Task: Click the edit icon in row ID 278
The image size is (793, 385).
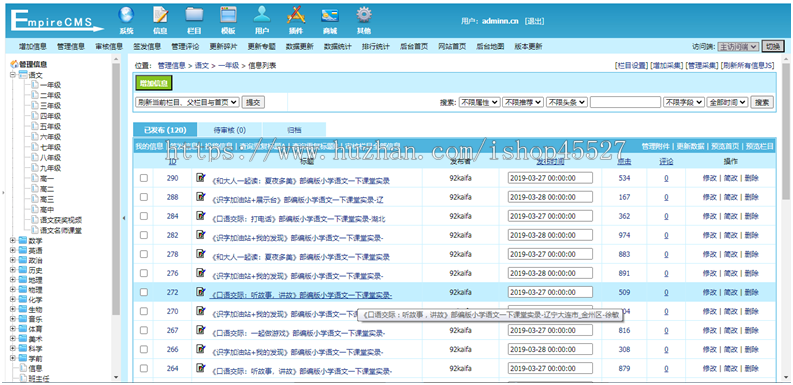Action: 201,254
